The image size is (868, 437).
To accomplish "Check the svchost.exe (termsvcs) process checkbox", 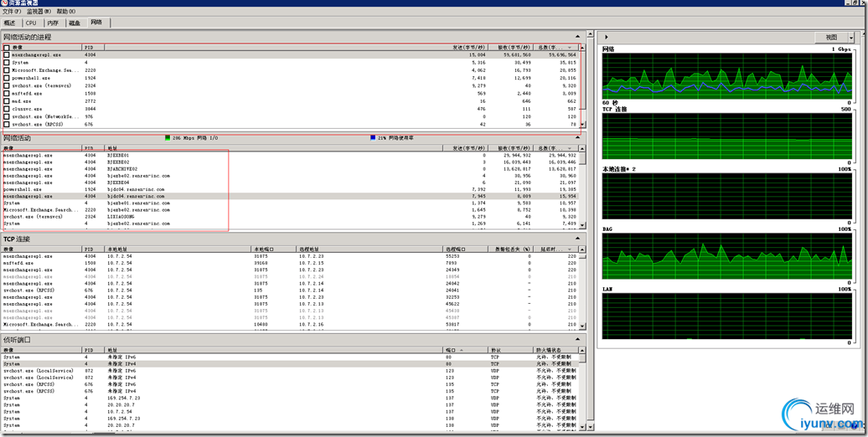I will [7, 86].
